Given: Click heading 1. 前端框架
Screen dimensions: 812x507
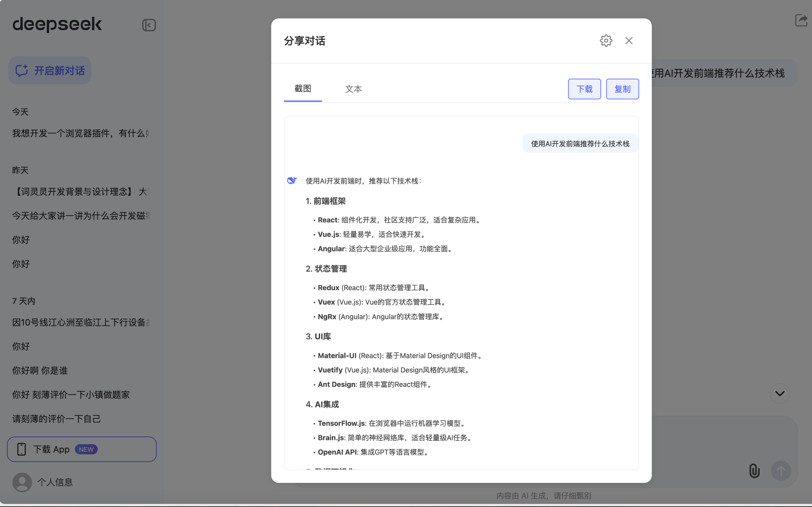Looking at the screenshot, I should (325, 201).
